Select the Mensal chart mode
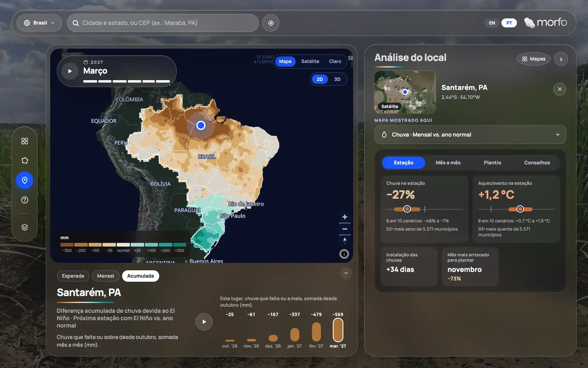 [105, 276]
